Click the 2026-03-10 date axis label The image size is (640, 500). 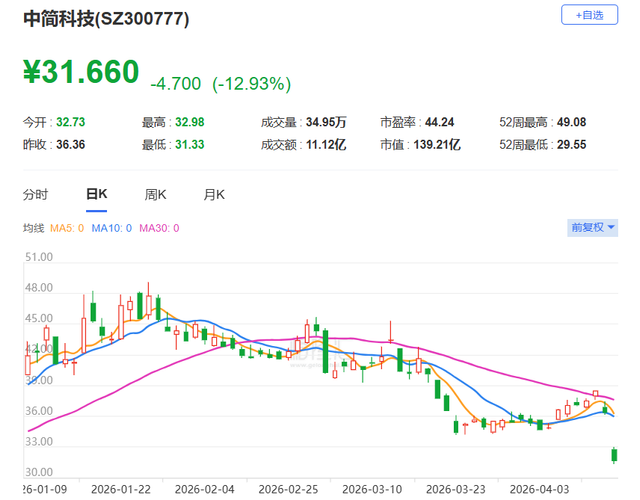pos(372,489)
